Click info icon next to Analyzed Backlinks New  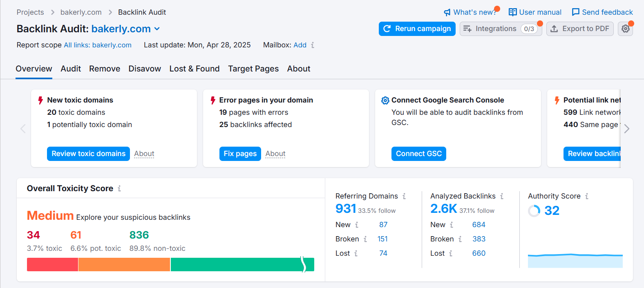tap(452, 225)
